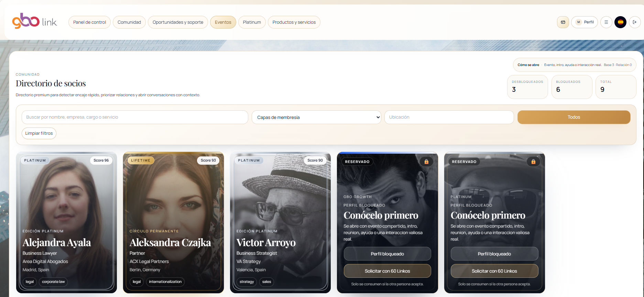Open Alejandra Ayala profile card
This screenshot has height=297, width=644.
[x=66, y=222]
